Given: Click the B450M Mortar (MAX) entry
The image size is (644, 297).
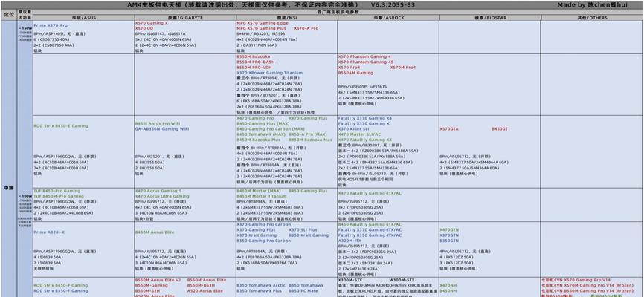Looking at the screenshot, I should pos(259,191).
